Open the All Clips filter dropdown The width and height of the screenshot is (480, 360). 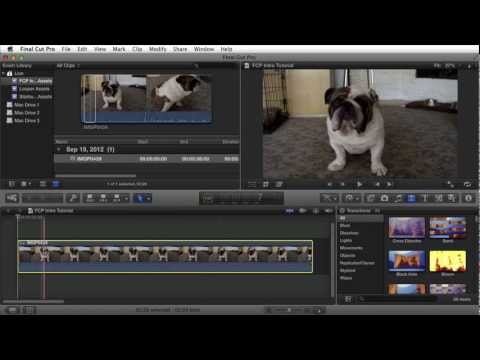pyautogui.click(x=68, y=66)
